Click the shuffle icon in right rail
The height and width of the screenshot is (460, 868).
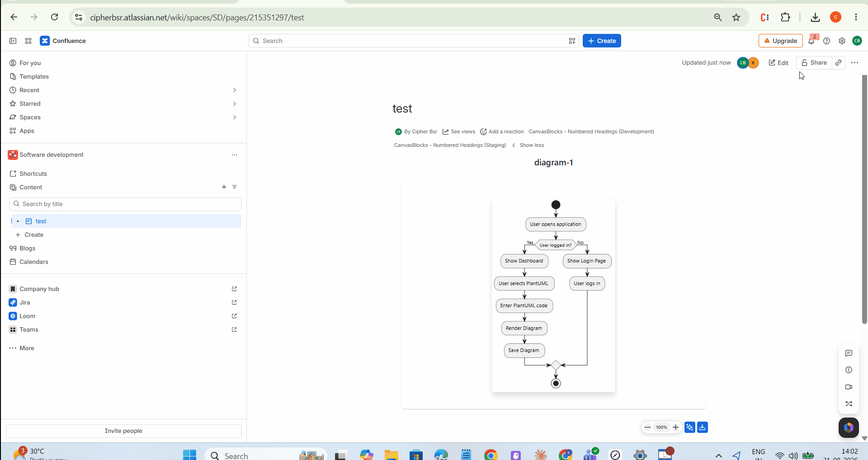point(849,404)
